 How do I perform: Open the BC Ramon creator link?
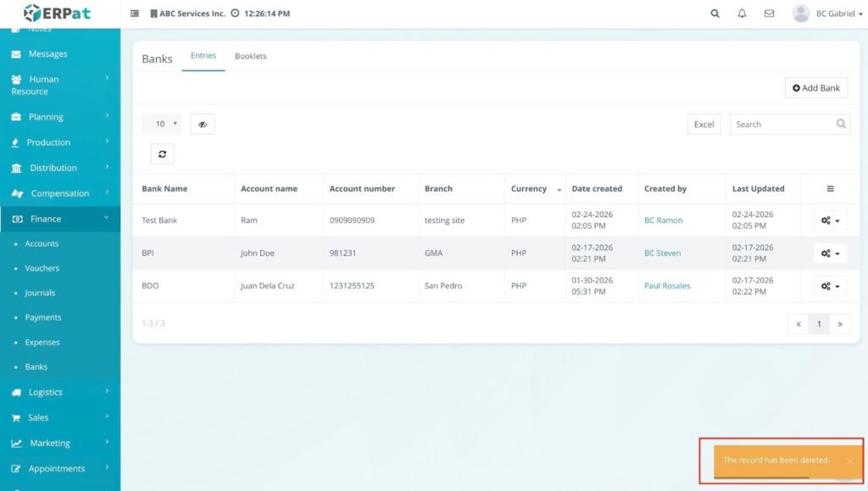[663, 220]
